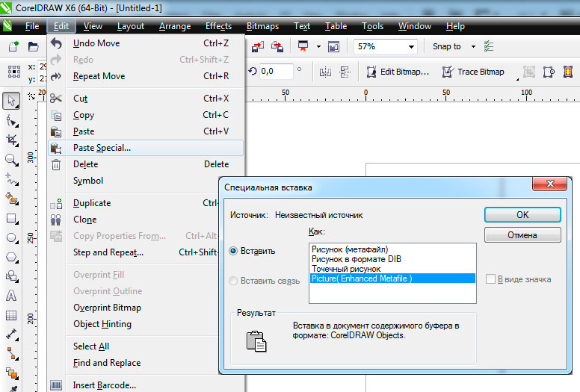Click the Mirror vertically icon
The image size is (580, 392).
coord(345,72)
